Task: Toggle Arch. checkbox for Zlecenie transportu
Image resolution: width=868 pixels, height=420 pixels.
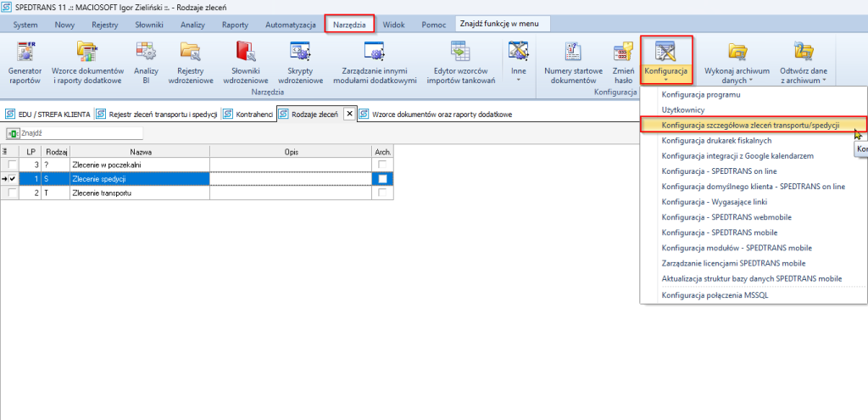Action: coord(383,193)
